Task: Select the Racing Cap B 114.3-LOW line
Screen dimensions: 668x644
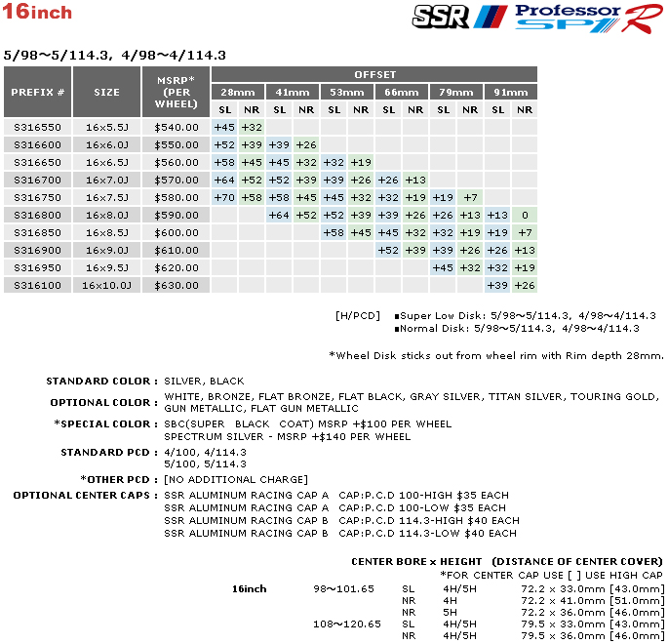Action: click(340, 533)
